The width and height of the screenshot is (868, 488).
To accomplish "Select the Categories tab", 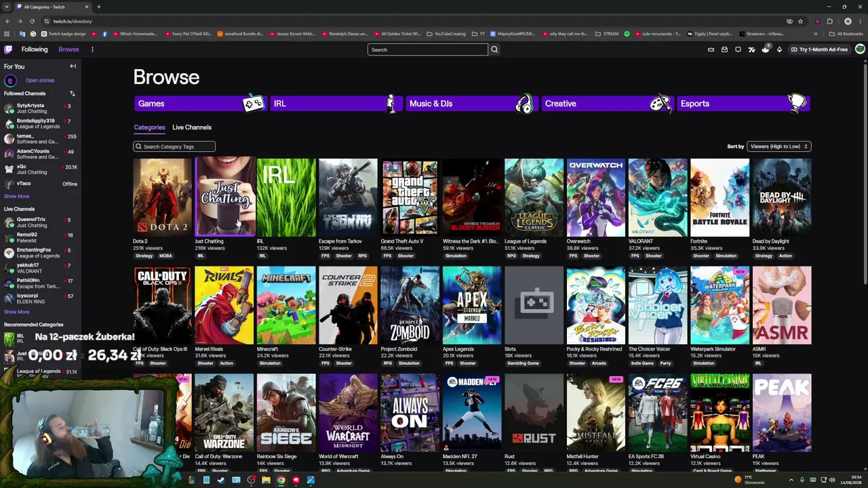I will pyautogui.click(x=149, y=127).
